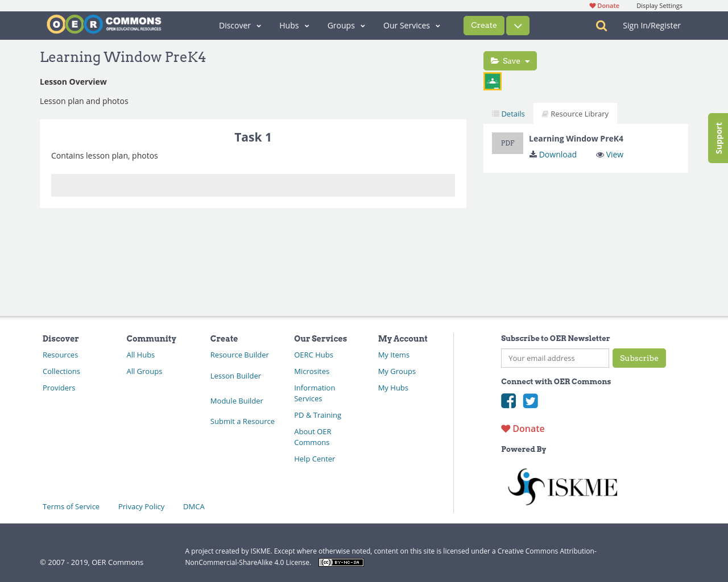View the Learning Window PreK4 PDF
Image resolution: width=728 pixels, height=582 pixels.
[x=610, y=155]
